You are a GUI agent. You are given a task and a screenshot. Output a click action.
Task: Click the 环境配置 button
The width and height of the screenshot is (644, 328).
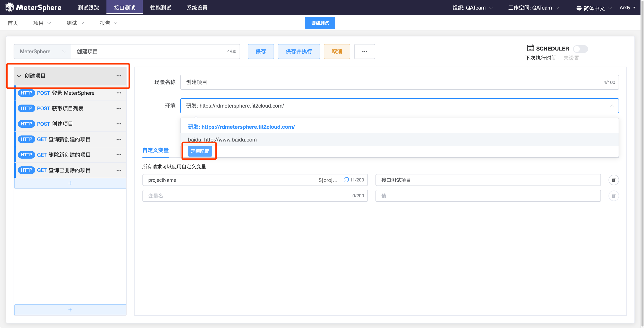tap(200, 151)
